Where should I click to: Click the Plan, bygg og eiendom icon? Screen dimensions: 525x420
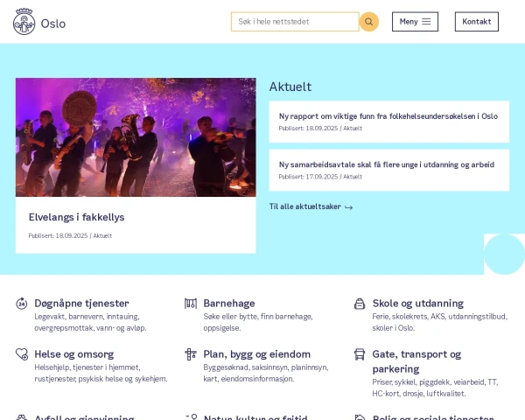point(191,354)
